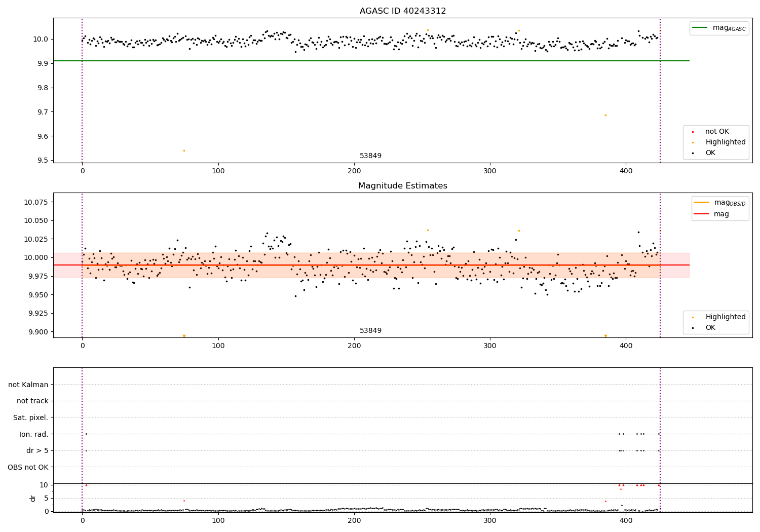Click the '9.7' y-tick in top panel
This screenshot has width=760, height=532.
[x=44, y=112]
